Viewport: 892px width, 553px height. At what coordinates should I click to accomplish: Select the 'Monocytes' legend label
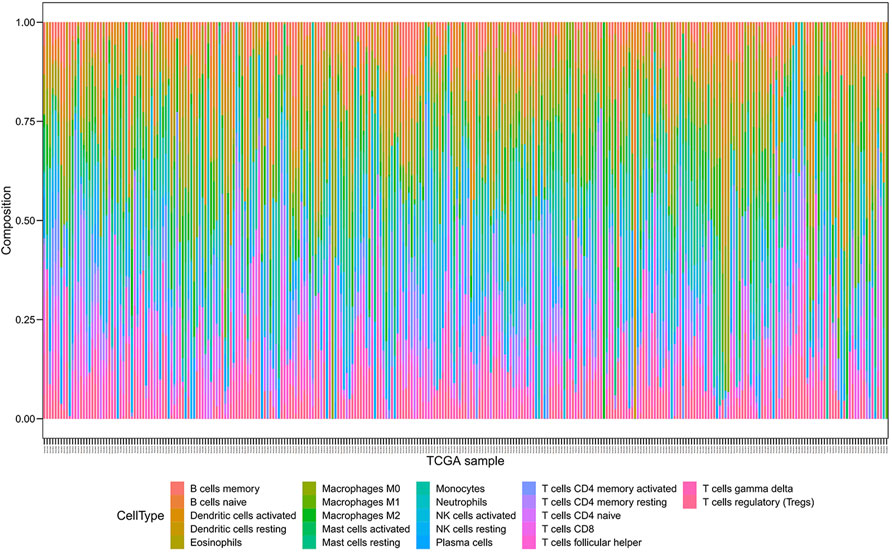[460, 489]
